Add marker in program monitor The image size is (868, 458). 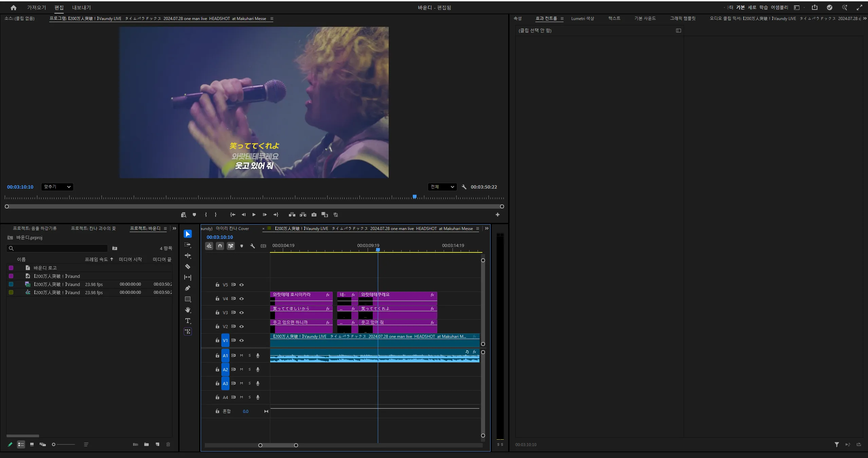tap(194, 215)
